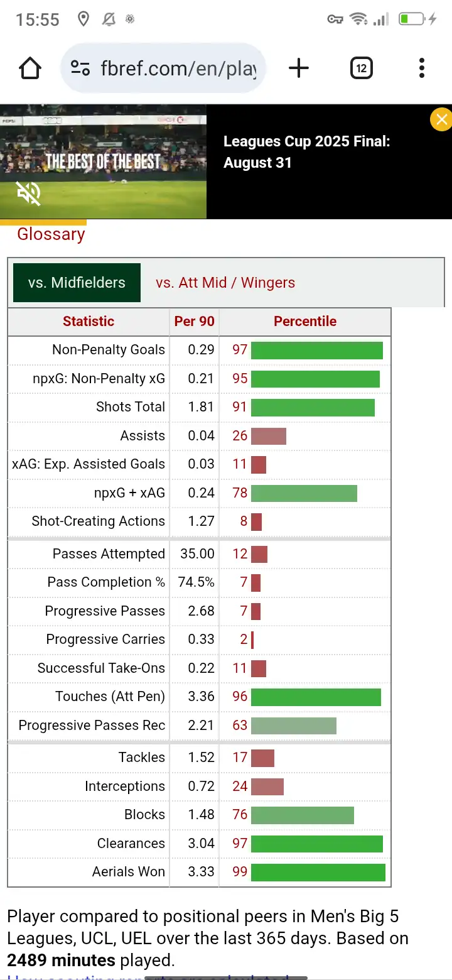Switch to vs. Att Mid / Wingers tab

coord(225,283)
